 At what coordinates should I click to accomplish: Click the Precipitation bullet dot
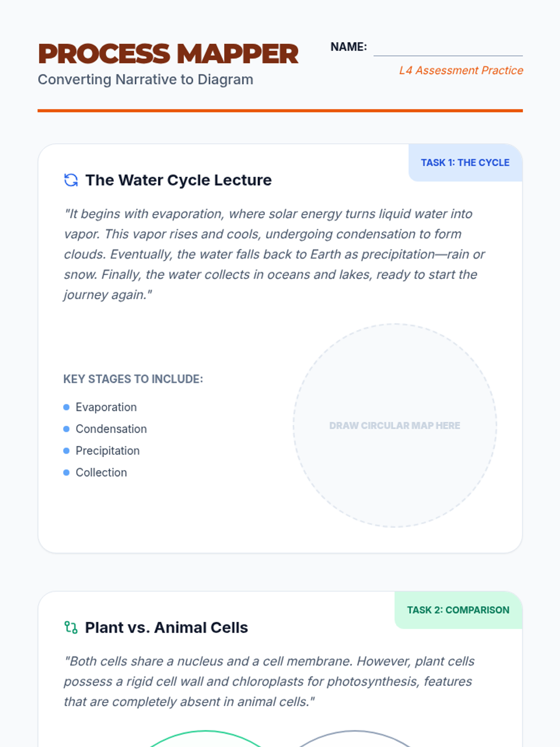click(x=66, y=451)
